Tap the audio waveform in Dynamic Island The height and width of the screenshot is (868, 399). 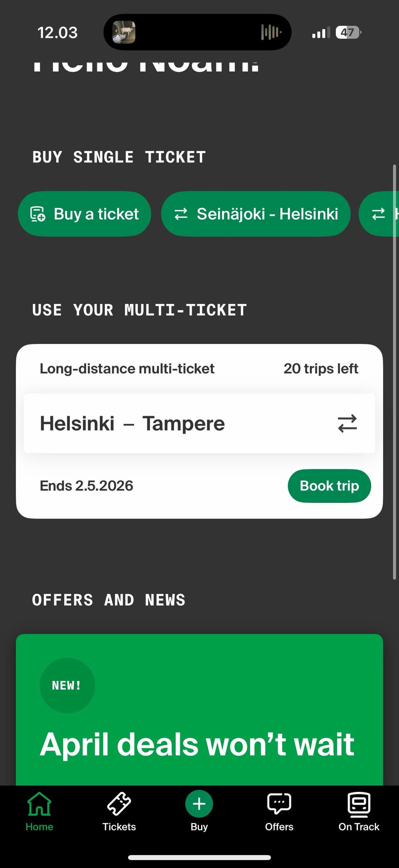pyautogui.click(x=271, y=32)
